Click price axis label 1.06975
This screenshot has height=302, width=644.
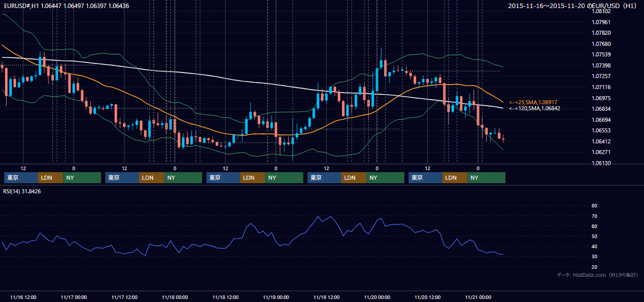pyautogui.click(x=601, y=98)
